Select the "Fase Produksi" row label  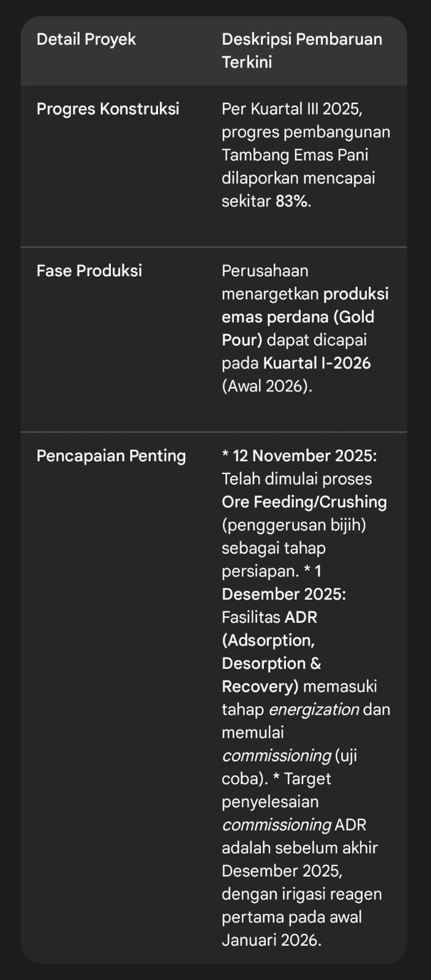(x=89, y=271)
